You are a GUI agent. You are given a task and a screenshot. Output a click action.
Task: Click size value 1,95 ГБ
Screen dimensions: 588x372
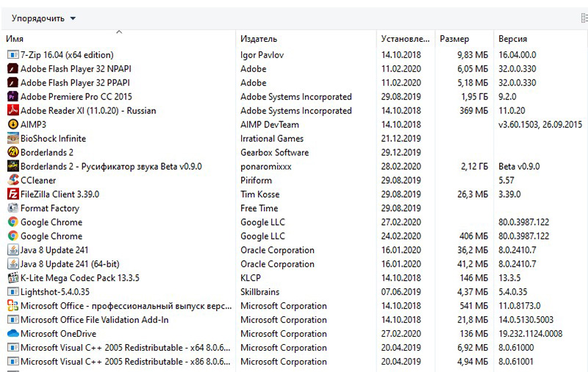pos(474,97)
